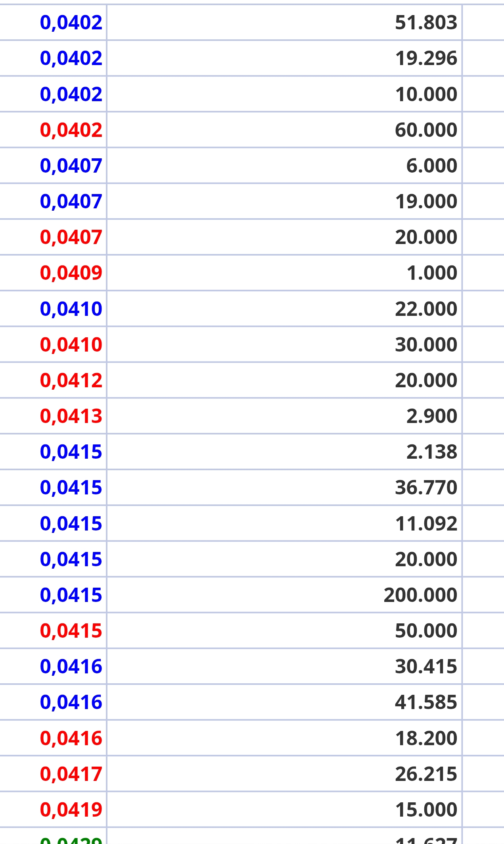
Task: Select the volume 1.000 cell
Action: pyautogui.click(x=432, y=273)
